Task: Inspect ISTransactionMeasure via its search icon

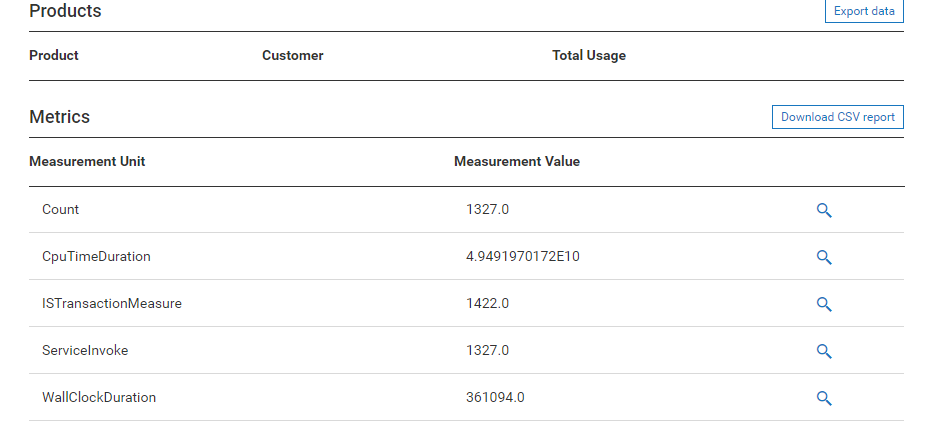Action: pos(824,304)
